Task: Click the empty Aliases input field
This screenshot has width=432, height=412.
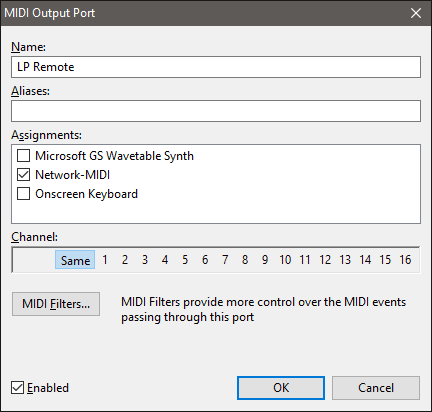Action: (216, 111)
